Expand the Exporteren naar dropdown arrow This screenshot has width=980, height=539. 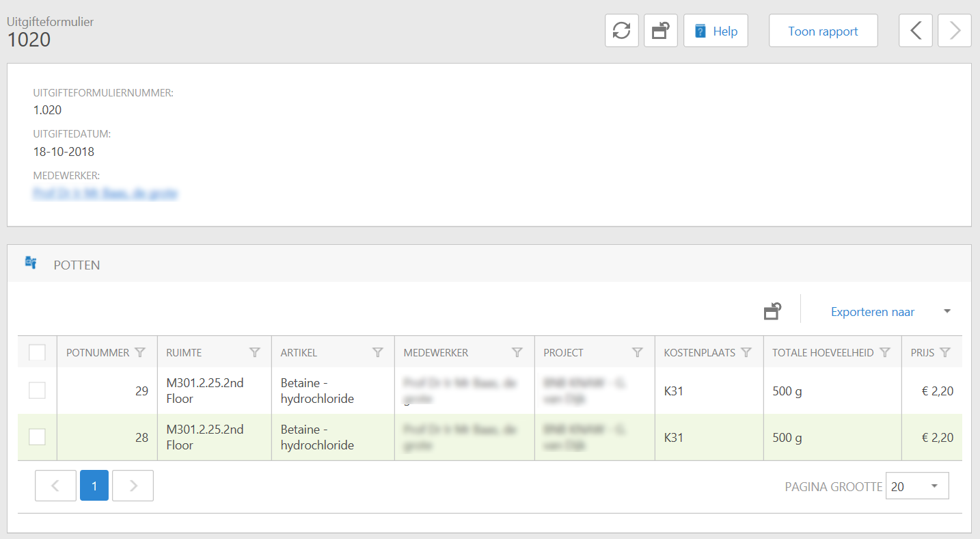coord(947,312)
